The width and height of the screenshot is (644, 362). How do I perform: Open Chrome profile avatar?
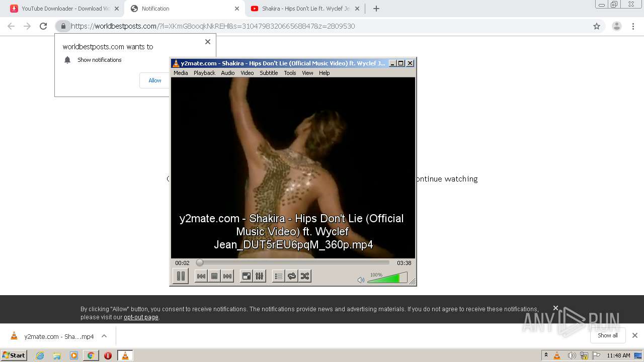click(617, 26)
